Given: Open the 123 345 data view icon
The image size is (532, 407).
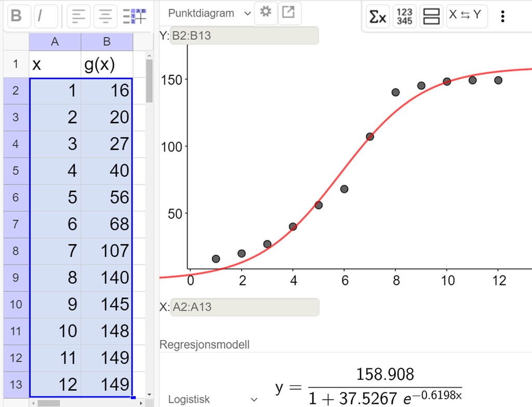Looking at the screenshot, I should (405, 16).
